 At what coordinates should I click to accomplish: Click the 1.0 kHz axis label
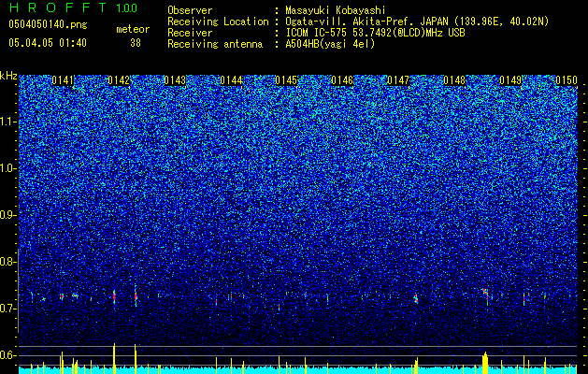click(7, 168)
